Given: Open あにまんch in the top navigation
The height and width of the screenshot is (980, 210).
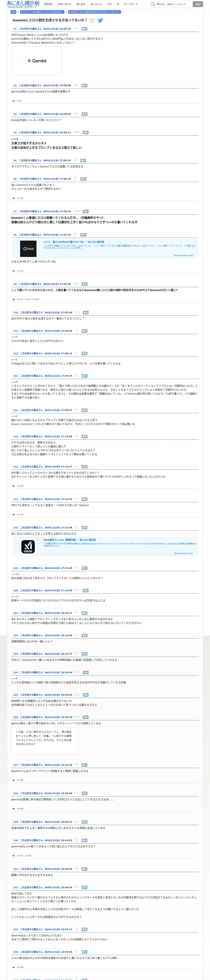Looking at the screenshot, I should point(96,4).
